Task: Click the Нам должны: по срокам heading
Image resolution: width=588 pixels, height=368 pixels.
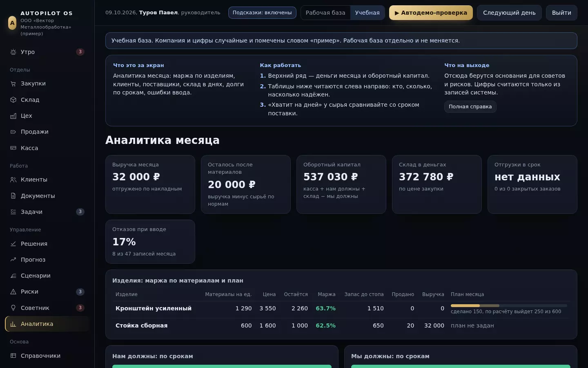Action: point(153,356)
